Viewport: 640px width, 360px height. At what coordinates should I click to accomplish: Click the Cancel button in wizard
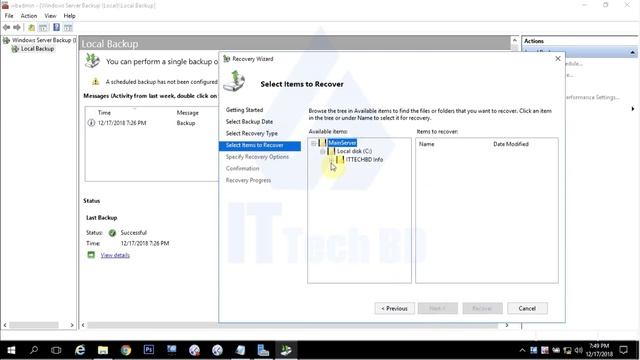pos(527,308)
